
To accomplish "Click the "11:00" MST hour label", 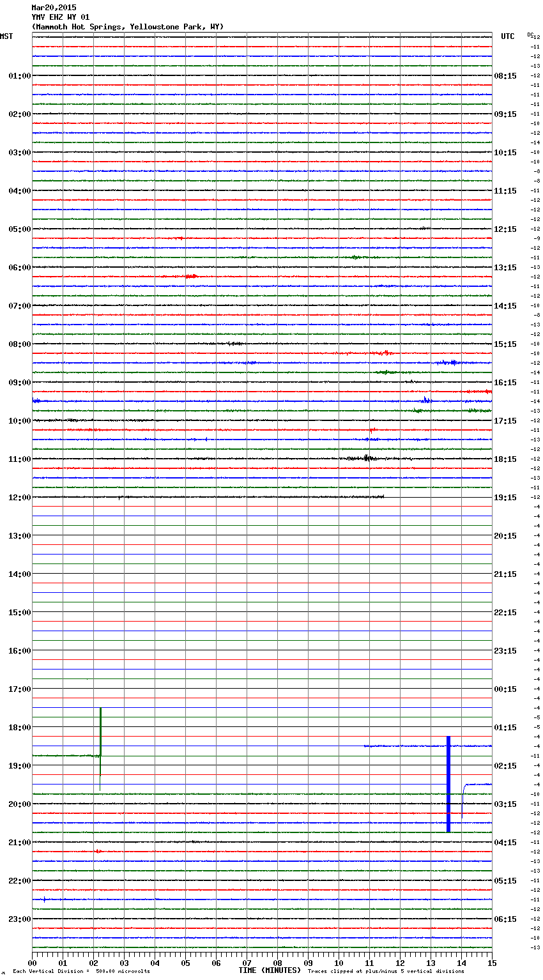I will (20, 459).
